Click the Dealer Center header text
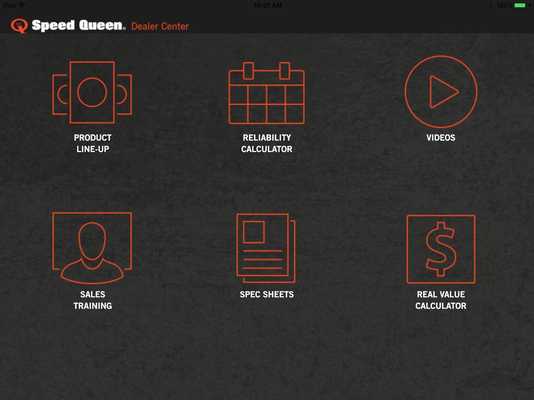The height and width of the screenshot is (400, 534). [x=160, y=27]
